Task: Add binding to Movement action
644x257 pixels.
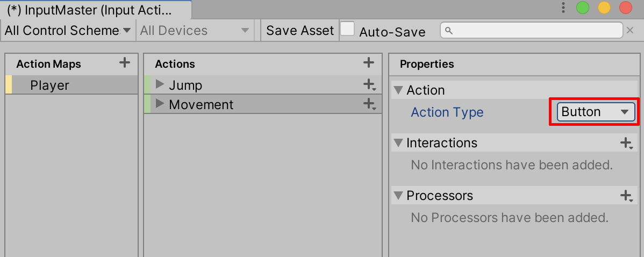Action: coord(369,104)
